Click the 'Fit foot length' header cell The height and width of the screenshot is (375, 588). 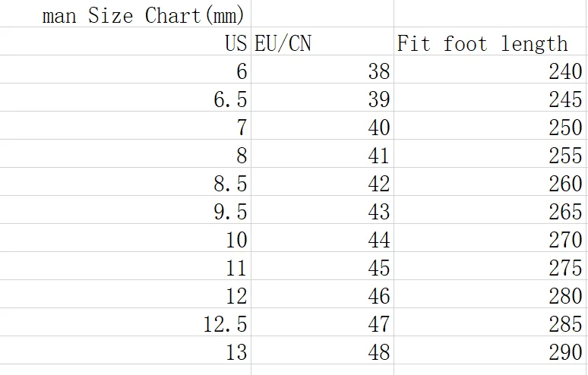[x=490, y=41]
